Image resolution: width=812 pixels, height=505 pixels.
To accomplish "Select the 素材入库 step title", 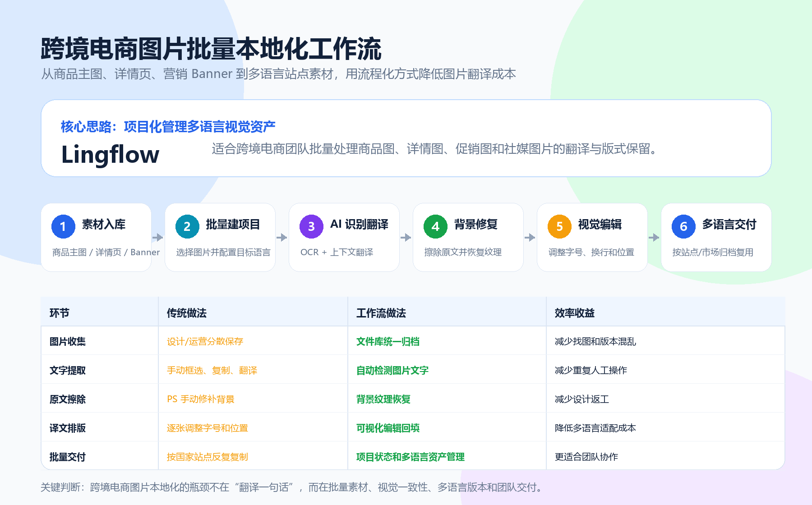I will [x=104, y=224].
